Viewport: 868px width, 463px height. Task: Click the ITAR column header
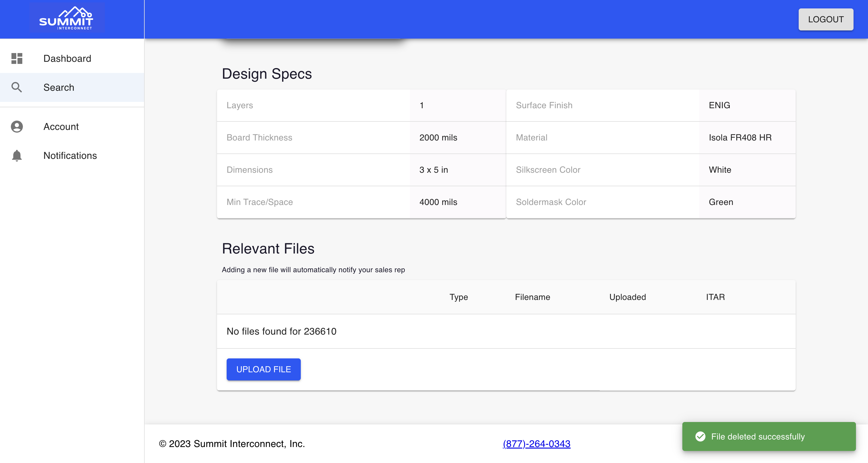pyautogui.click(x=715, y=297)
